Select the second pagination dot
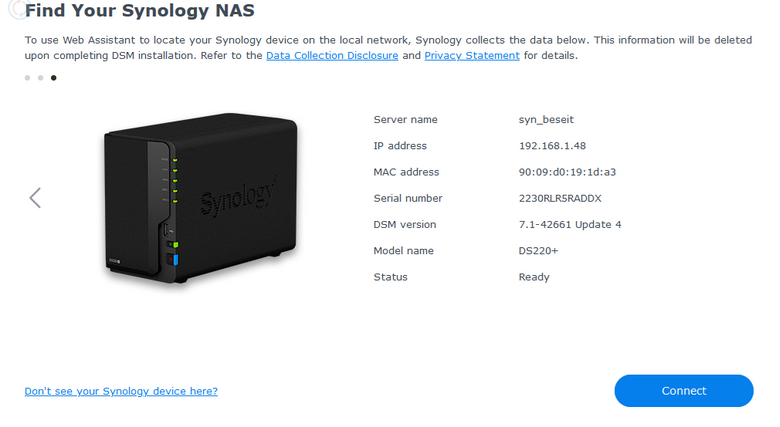This screenshot has height=427, width=780. pyautogui.click(x=41, y=77)
